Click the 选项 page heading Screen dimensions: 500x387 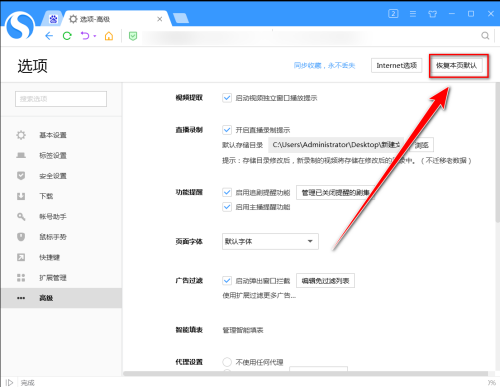tap(32, 66)
